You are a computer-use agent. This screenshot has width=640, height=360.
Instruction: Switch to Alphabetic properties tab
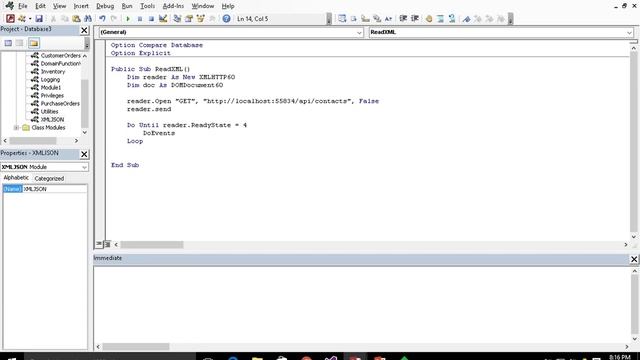pos(16,178)
